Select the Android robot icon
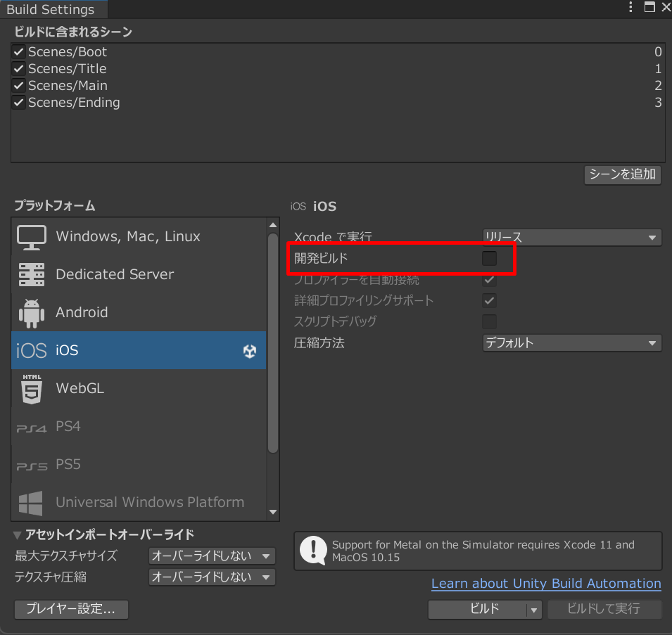This screenshot has width=672, height=635. 32,313
